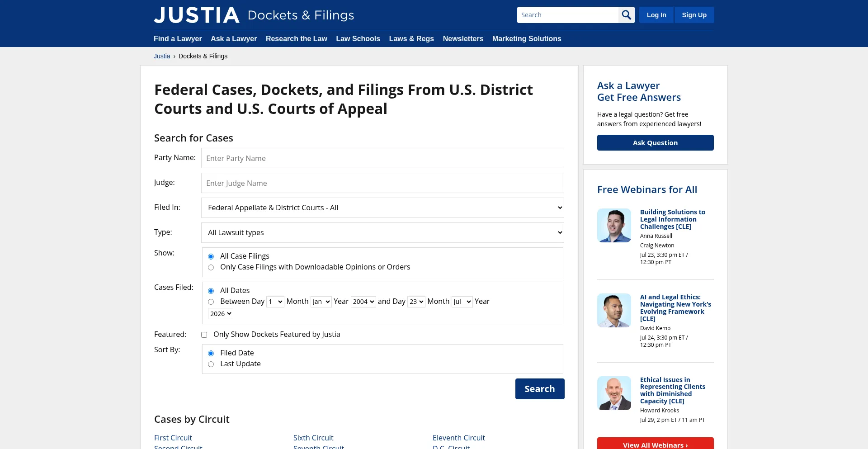The height and width of the screenshot is (449, 868).
Task: Open Research the Law menu
Action: tap(297, 39)
